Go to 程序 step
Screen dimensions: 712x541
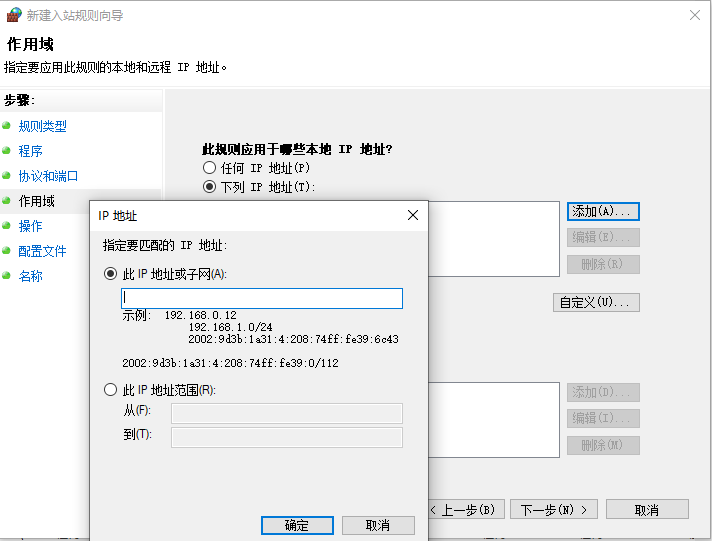click(30, 151)
